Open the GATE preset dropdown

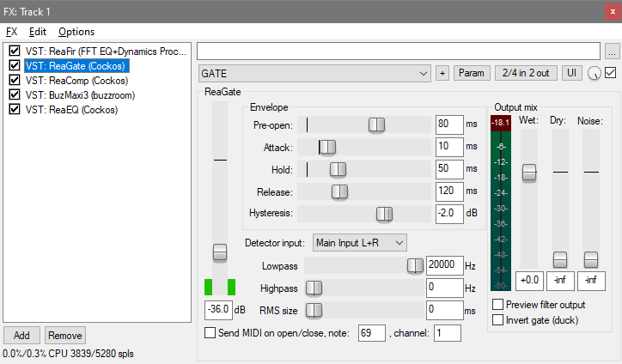pyautogui.click(x=314, y=74)
